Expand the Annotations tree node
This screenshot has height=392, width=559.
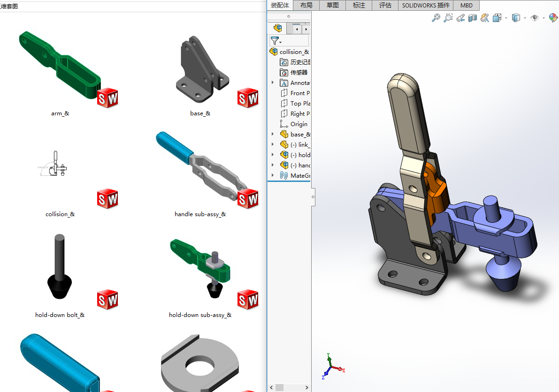tap(273, 83)
